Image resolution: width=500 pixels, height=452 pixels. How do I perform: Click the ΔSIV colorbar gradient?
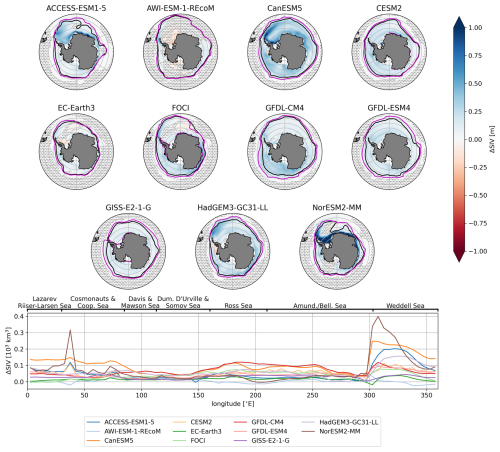click(x=459, y=139)
